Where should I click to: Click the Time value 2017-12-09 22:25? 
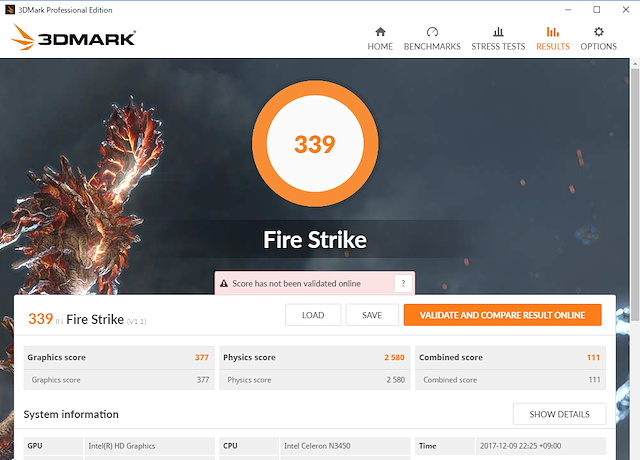pyautogui.click(x=520, y=446)
